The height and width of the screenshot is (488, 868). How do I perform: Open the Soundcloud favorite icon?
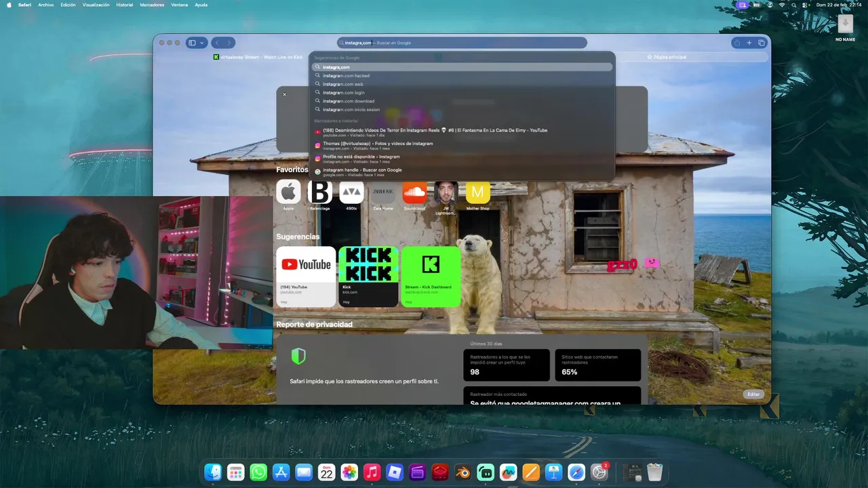(x=414, y=192)
